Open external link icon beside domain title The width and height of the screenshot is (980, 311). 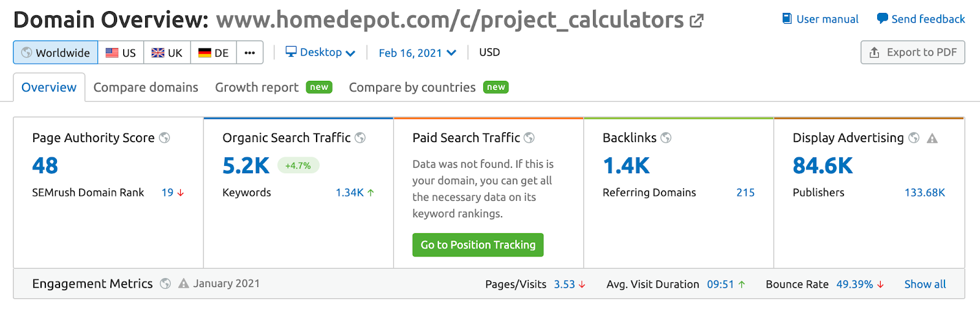(696, 21)
